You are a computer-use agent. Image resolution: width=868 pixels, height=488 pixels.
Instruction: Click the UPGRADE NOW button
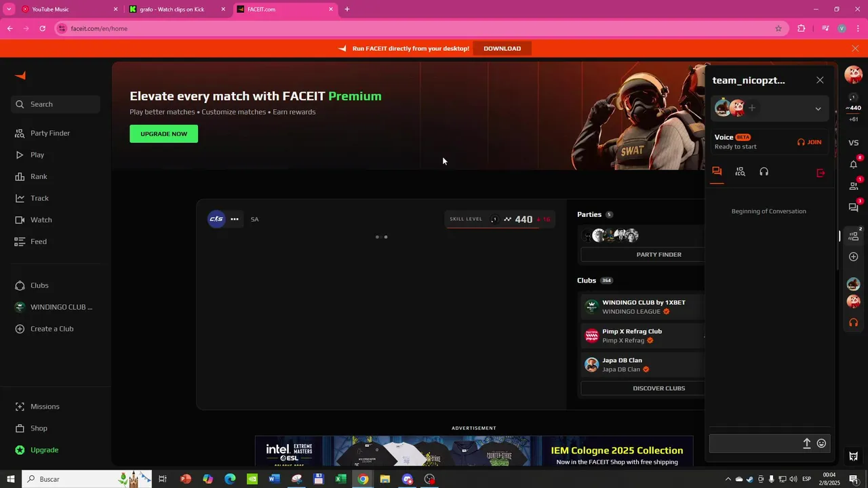click(163, 134)
